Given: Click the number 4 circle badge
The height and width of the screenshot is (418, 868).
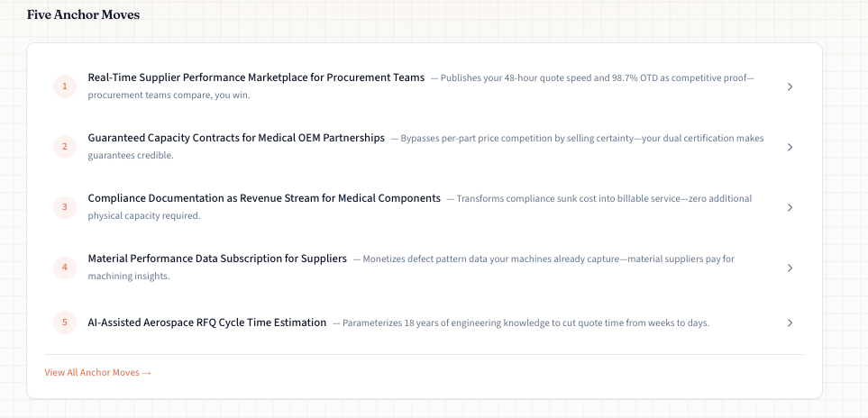Looking at the screenshot, I should tap(65, 267).
